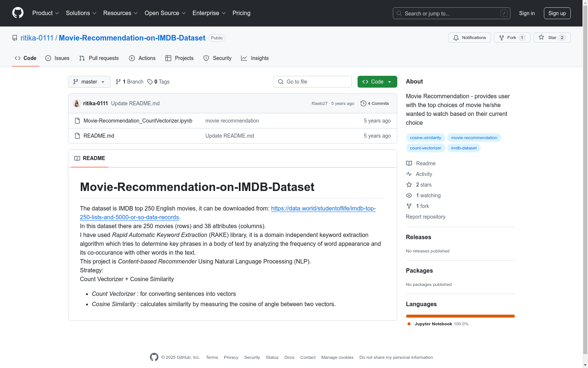Open README.md file in list
The image size is (588, 368).
(x=99, y=136)
